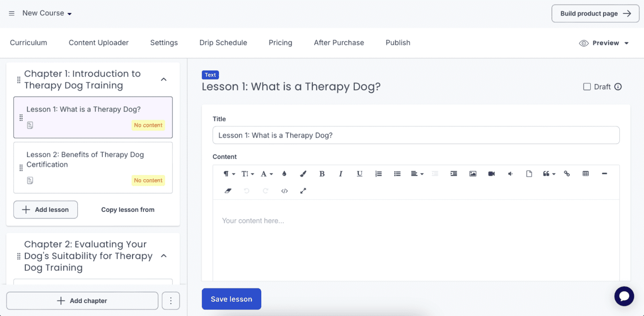Create an unordered bullet list

(x=397, y=174)
